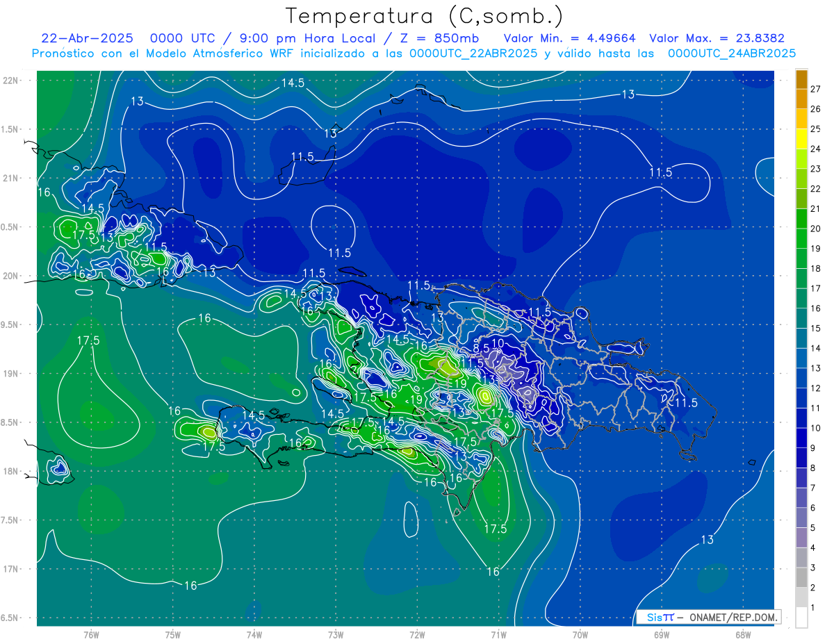This screenshot has width=834, height=644.
Task: Click the color bar label '16'
Action: [815, 308]
